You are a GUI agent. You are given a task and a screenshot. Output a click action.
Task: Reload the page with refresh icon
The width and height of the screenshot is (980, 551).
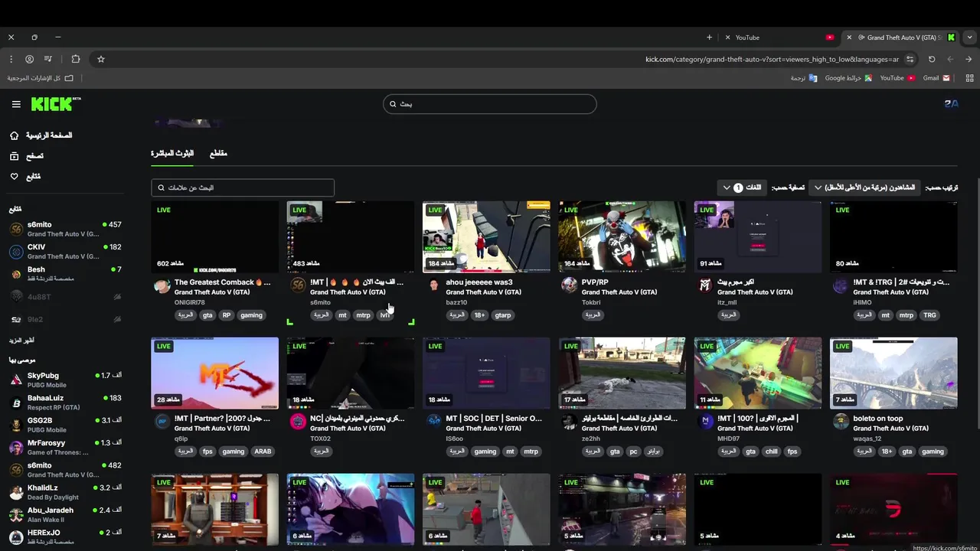pyautogui.click(x=932, y=59)
